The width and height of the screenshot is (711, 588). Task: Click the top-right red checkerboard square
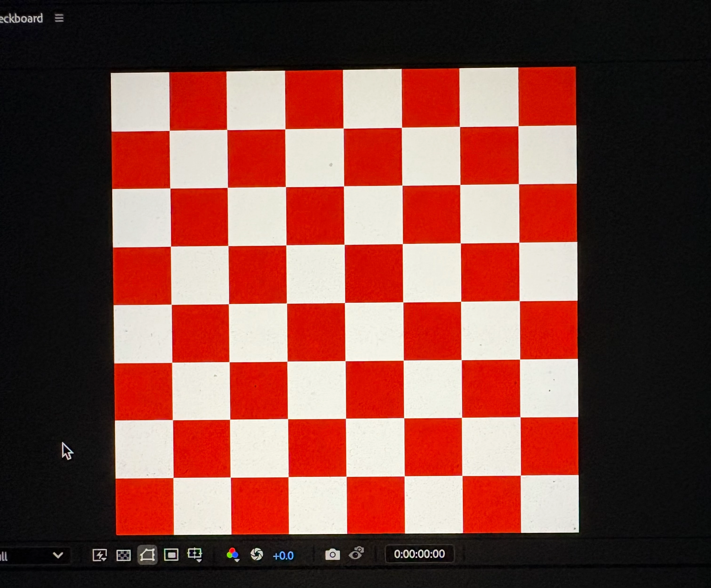pyautogui.click(x=547, y=97)
